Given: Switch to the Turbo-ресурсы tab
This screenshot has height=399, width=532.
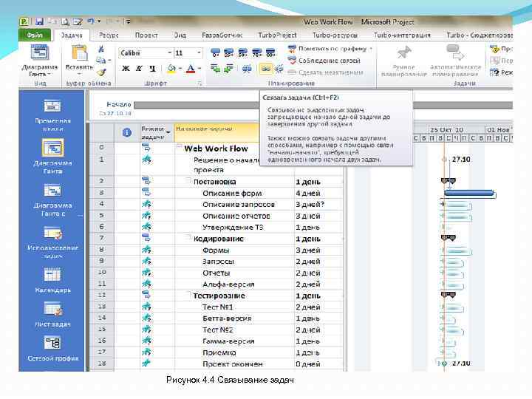Looking at the screenshot, I should pyautogui.click(x=335, y=35).
